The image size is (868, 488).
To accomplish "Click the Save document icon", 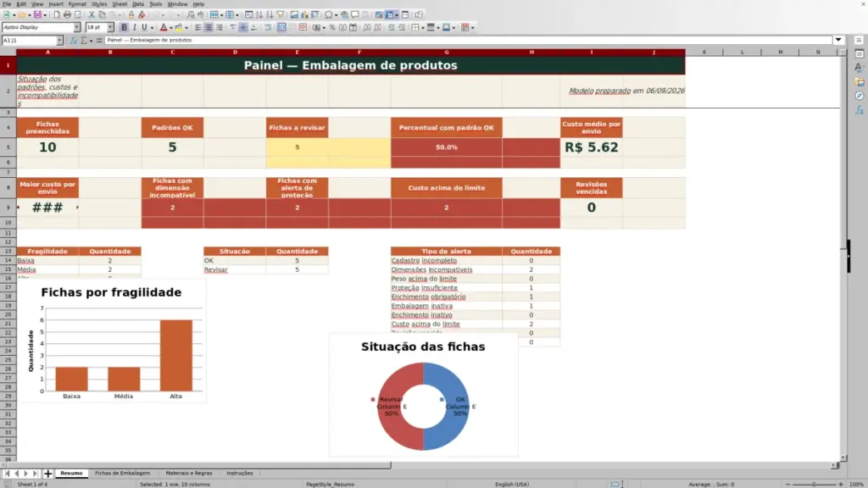I will [x=37, y=15].
